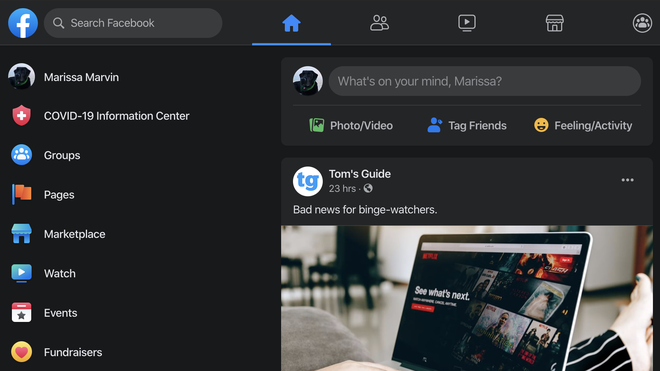
Task: Add a Photo/Video to post
Action: point(351,125)
